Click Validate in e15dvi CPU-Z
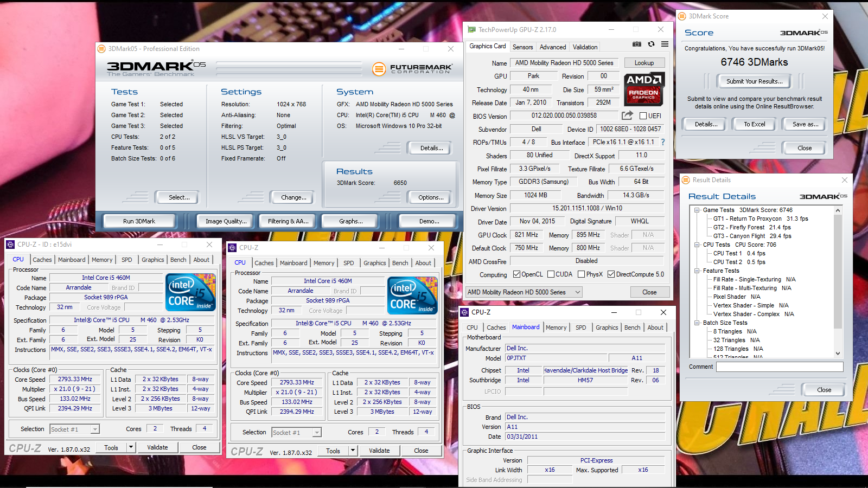 coord(157,447)
